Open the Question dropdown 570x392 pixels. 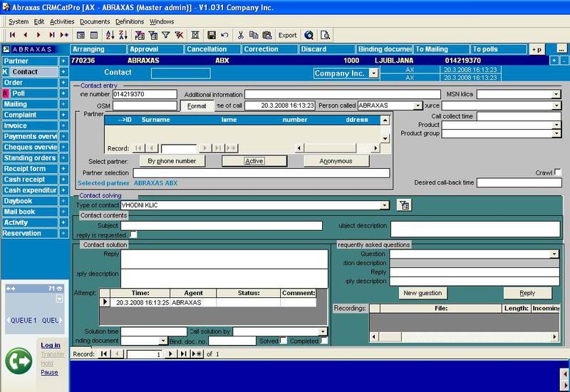click(x=554, y=254)
